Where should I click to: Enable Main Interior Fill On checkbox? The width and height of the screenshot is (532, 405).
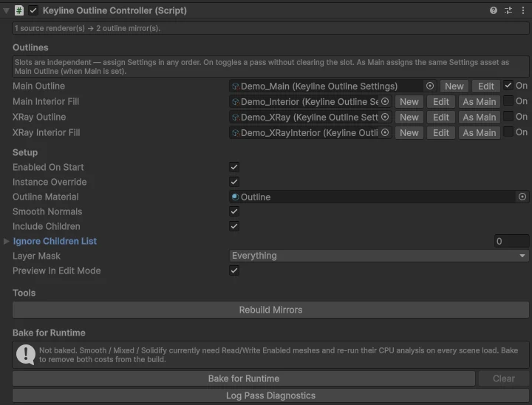(508, 101)
